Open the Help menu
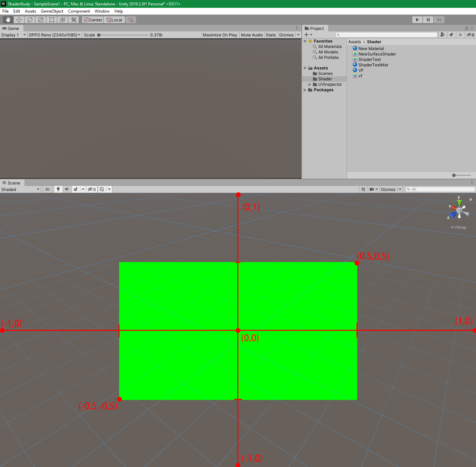 (x=118, y=11)
